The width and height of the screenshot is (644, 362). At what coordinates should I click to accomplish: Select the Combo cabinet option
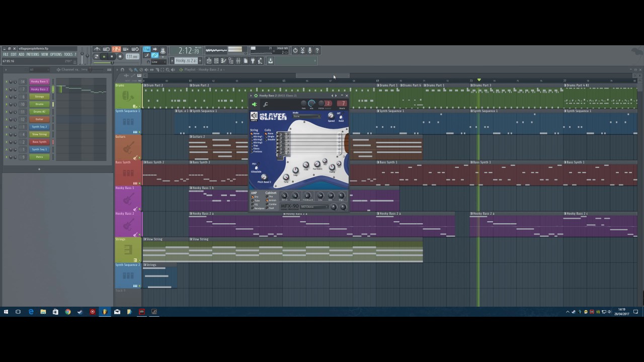coord(271,204)
